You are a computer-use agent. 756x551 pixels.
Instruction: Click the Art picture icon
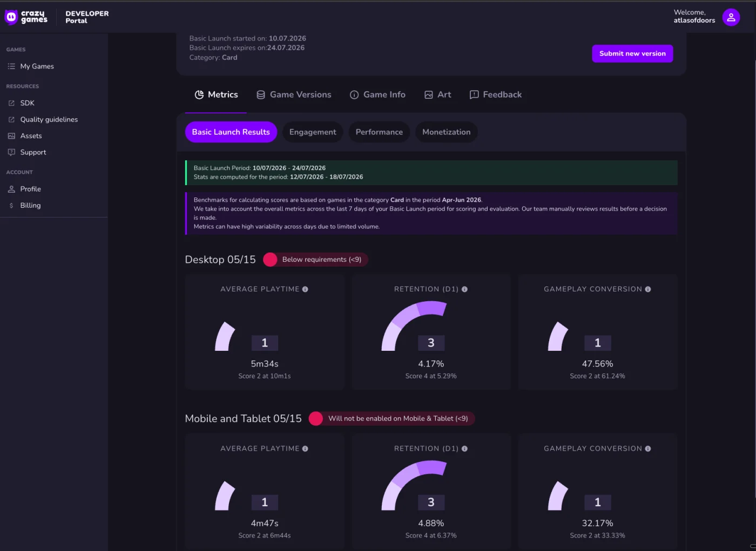tap(429, 95)
